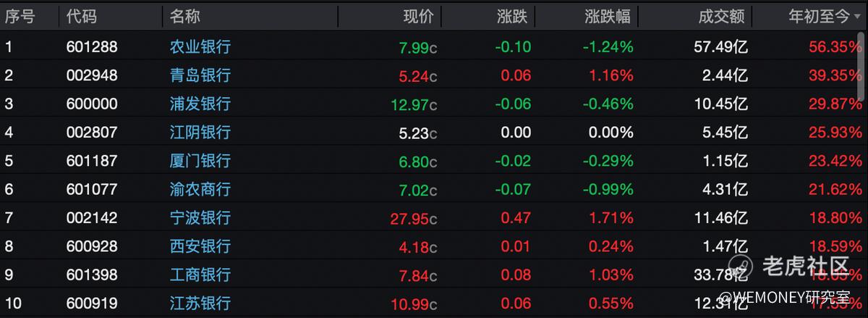Click change value 0.47 of 宁波银行
Screen dimensions: 868x318
[516, 217]
